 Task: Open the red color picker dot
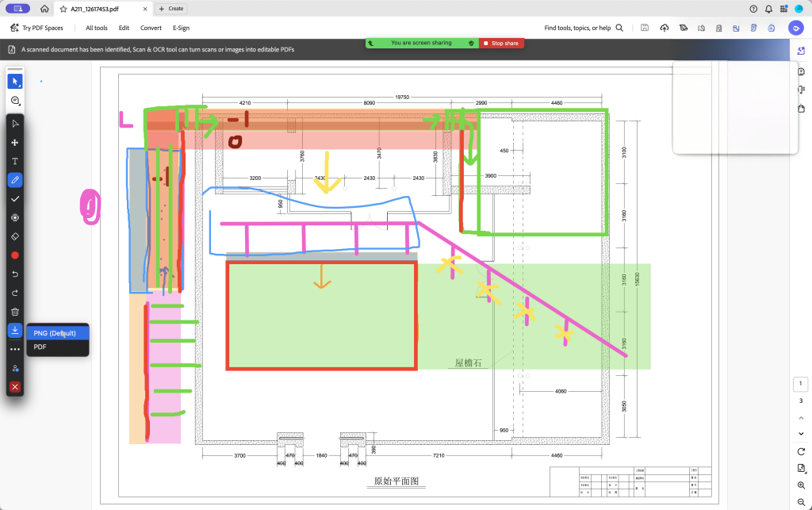point(15,255)
